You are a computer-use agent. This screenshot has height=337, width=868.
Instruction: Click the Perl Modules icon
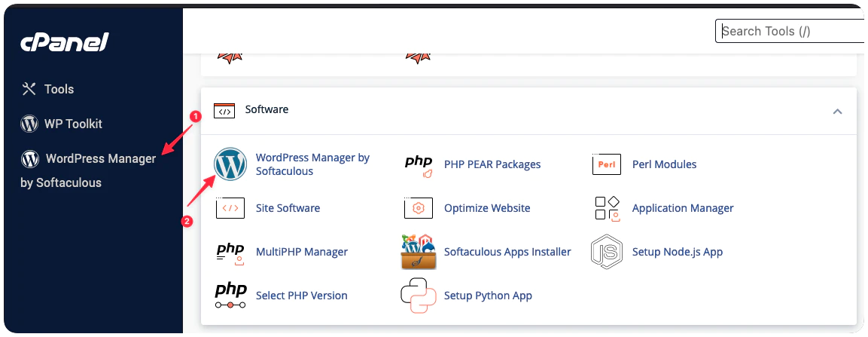(607, 164)
